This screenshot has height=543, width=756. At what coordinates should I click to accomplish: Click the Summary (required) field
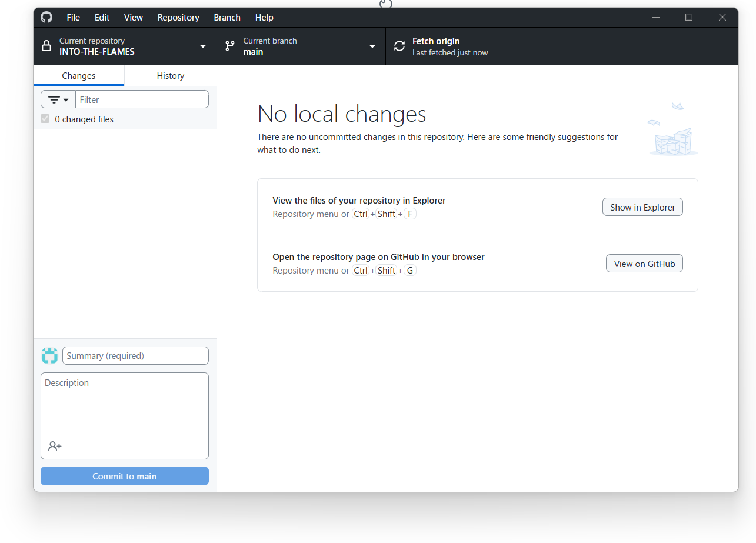point(135,355)
